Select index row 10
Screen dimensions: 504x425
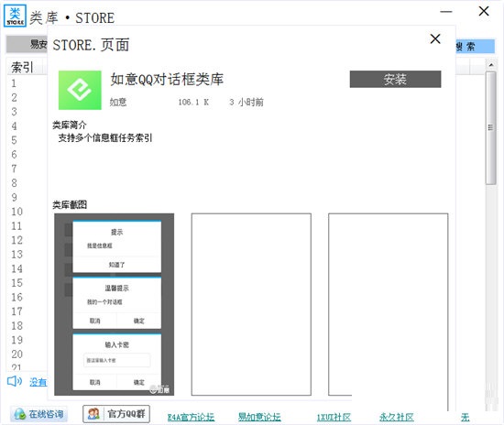[x=17, y=212]
